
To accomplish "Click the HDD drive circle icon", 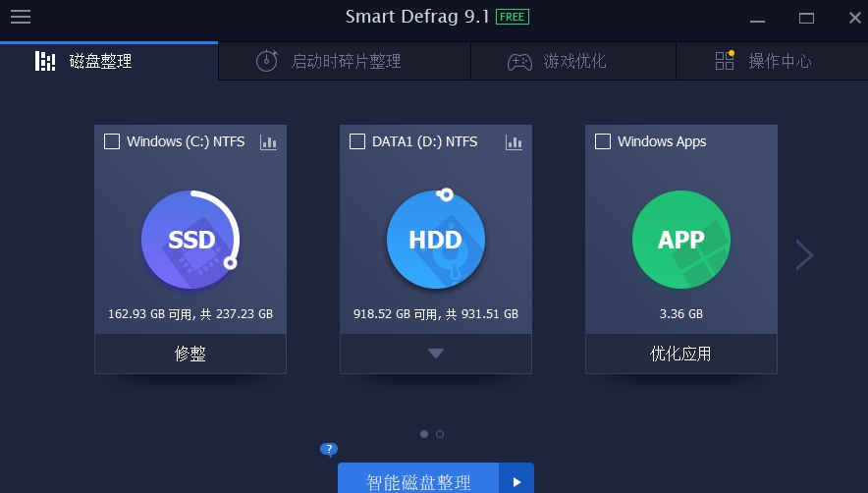I will (x=436, y=240).
